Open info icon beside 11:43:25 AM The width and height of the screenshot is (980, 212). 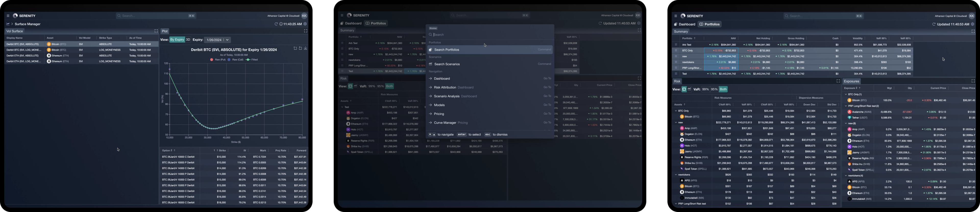[x=281, y=24]
